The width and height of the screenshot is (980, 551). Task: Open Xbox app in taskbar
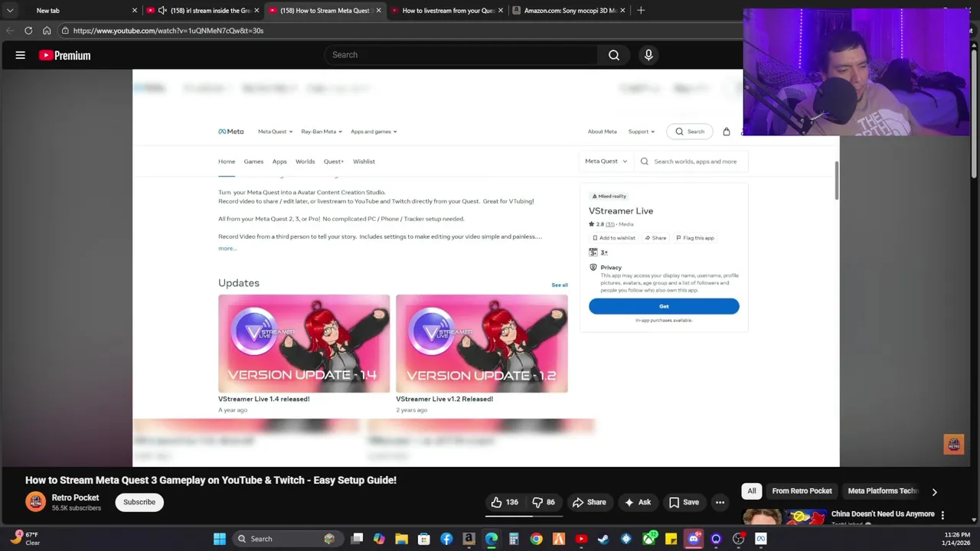point(648,539)
